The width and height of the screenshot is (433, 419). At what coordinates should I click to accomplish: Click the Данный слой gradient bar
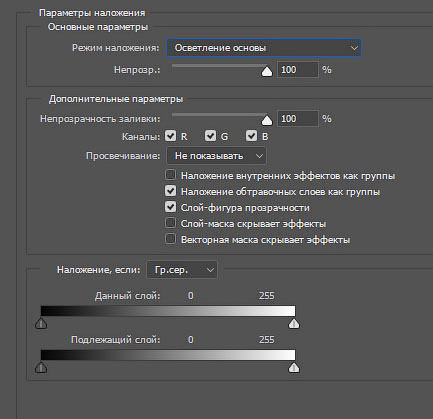click(x=168, y=311)
